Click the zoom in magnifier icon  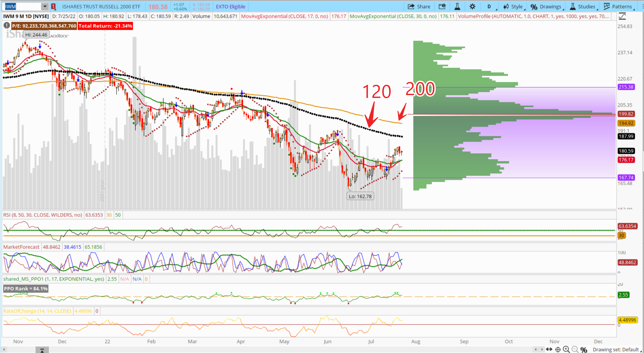pos(566,349)
